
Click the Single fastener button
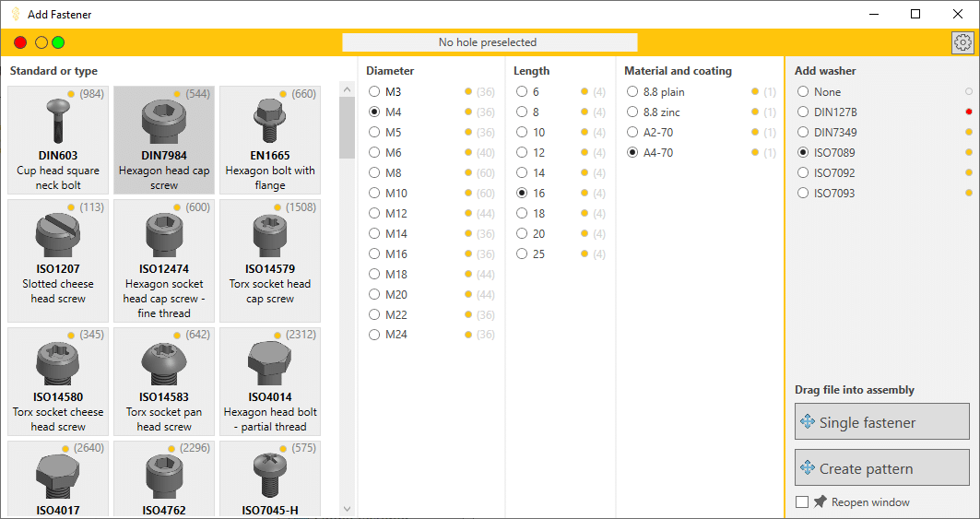(x=881, y=422)
